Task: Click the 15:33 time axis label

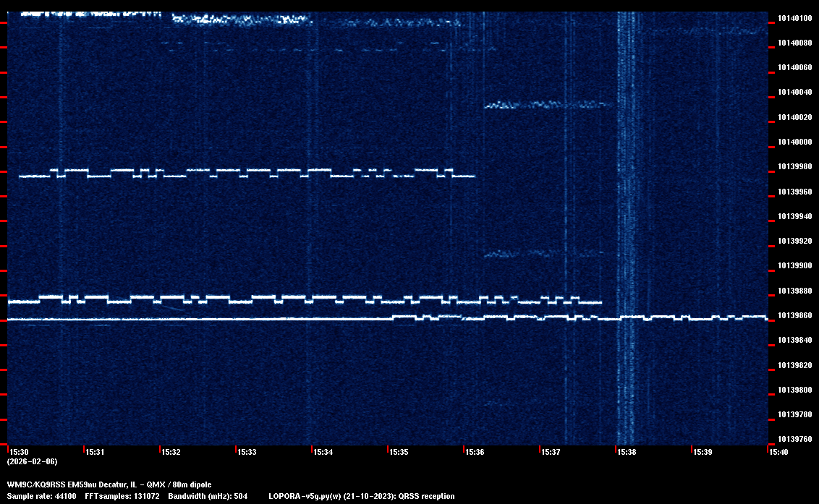Action: click(247, 452)
